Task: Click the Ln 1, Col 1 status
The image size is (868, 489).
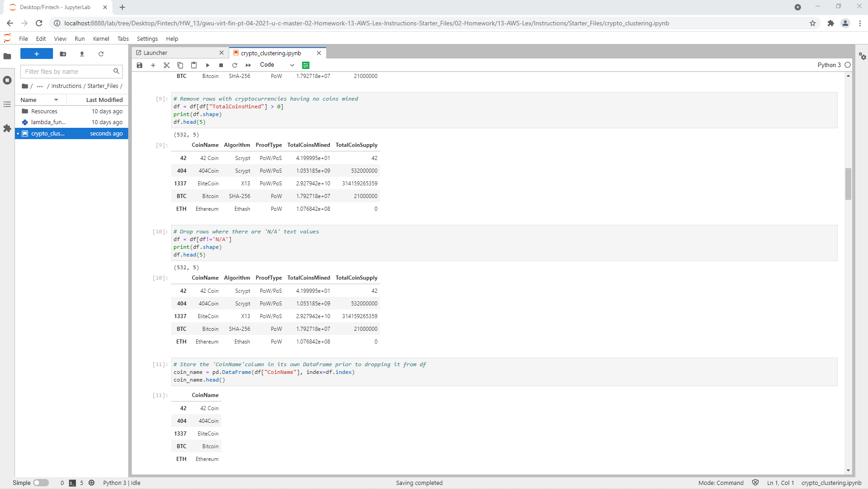Action: point(781,483)
